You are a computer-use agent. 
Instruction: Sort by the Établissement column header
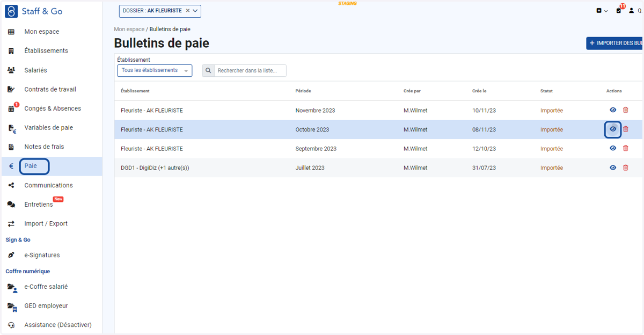click(x=135, y=91)
